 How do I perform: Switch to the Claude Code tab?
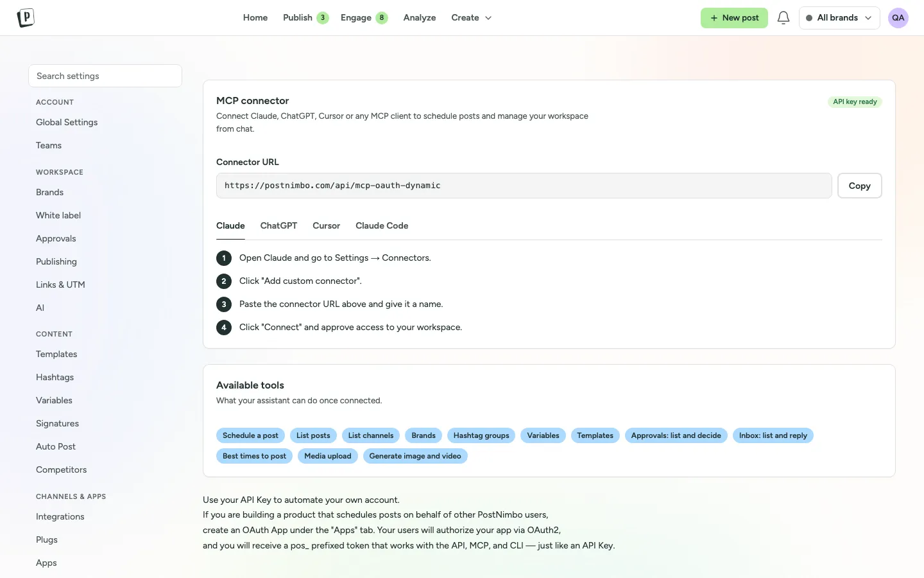382,226
